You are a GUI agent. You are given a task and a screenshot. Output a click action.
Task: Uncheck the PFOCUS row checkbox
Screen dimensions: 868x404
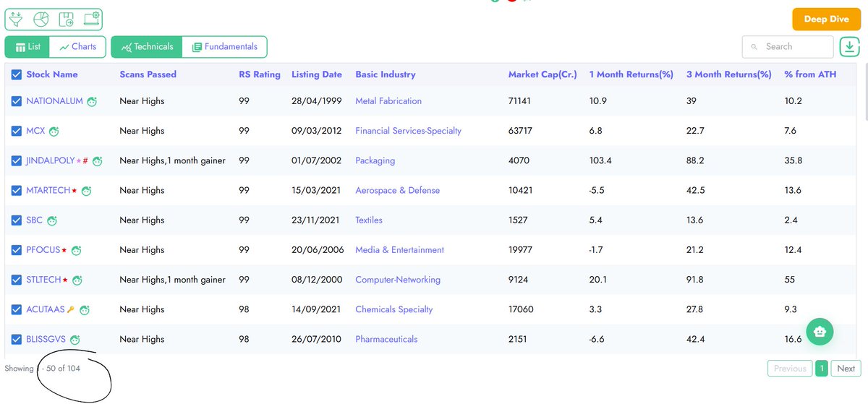tap(17, 250)
